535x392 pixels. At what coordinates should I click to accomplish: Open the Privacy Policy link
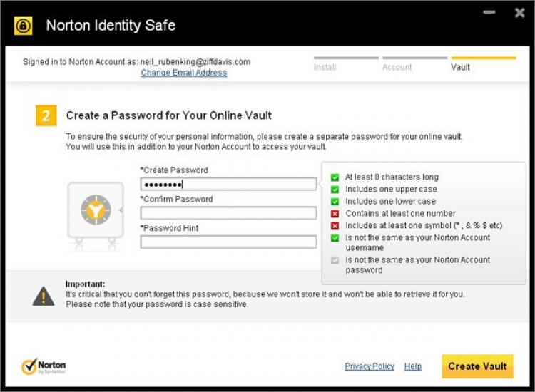370,366
